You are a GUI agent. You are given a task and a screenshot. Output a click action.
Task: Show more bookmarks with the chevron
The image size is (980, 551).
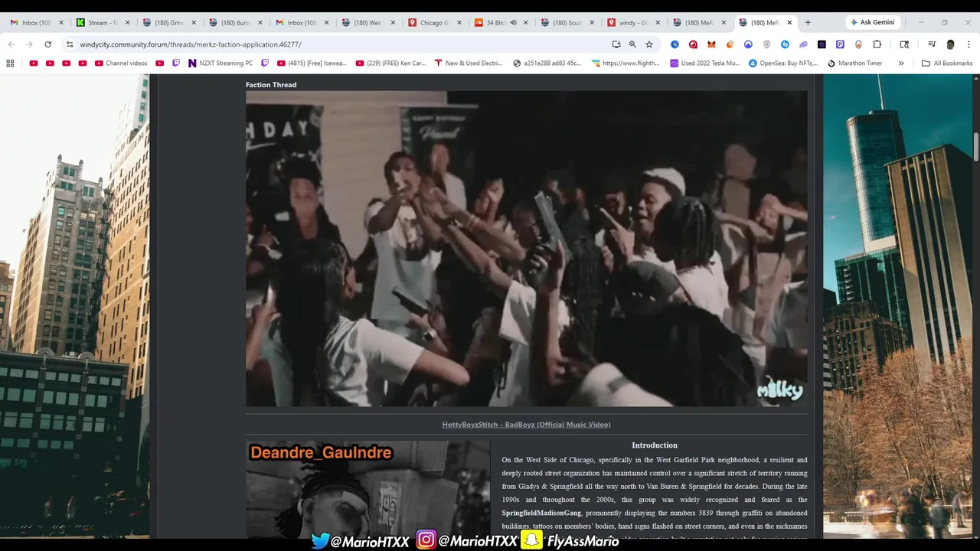[901, 64]
